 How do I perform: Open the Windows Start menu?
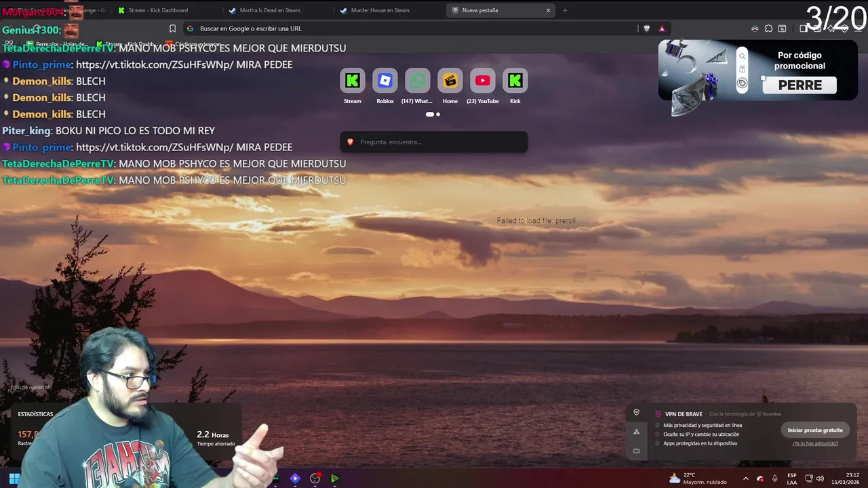click(x=14, y=479)
